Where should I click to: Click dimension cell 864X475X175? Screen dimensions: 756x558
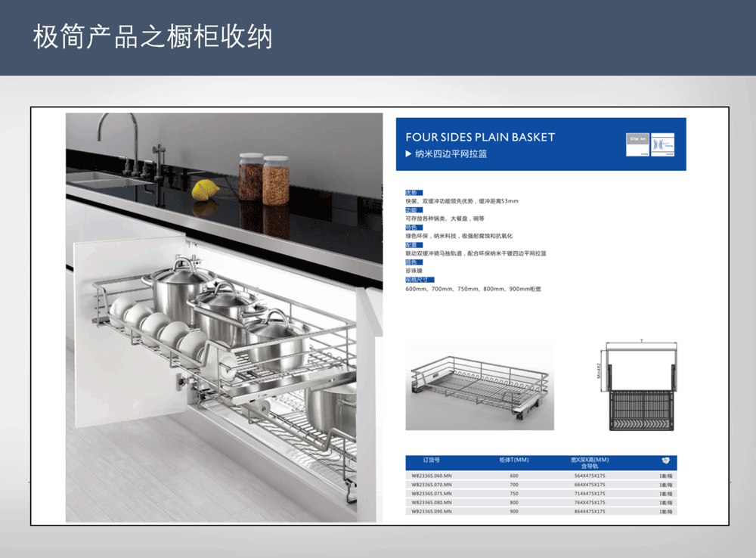(590, 511)
